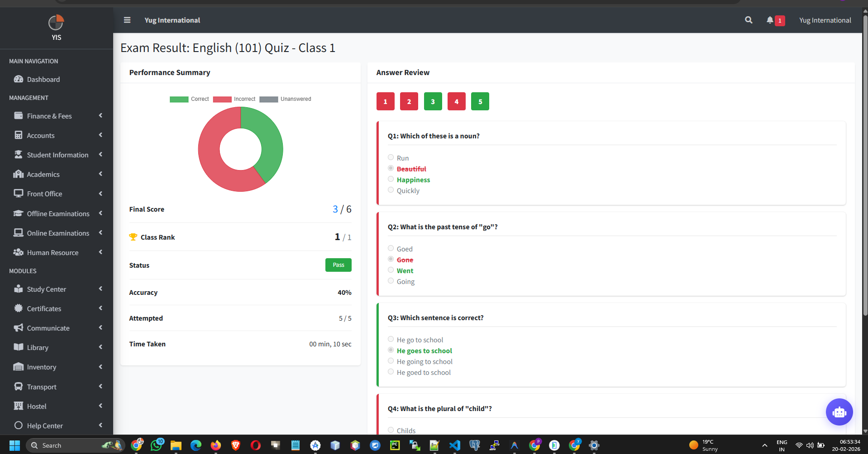Open the search icon in the top bar
868x454 pixels.
pos(748,20)
